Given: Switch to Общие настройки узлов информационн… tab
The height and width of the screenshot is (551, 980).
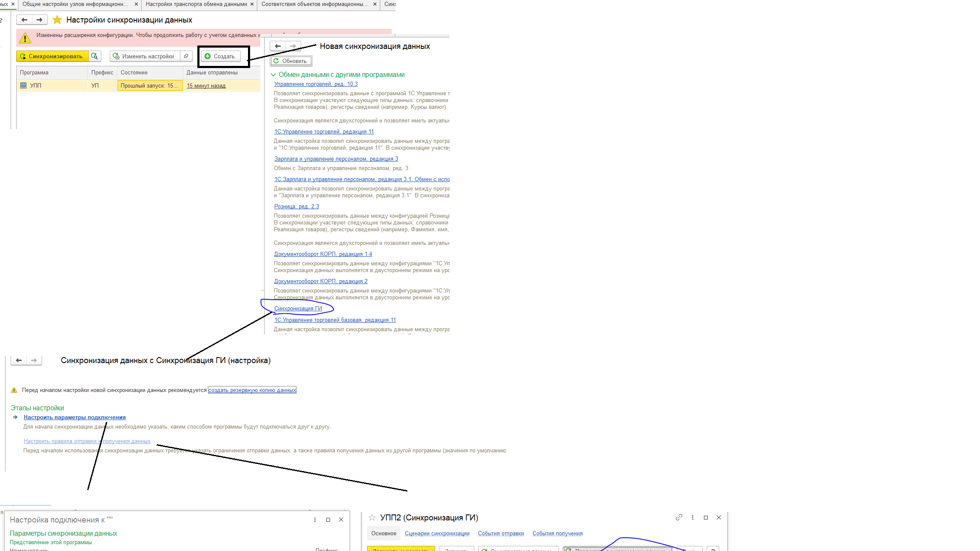Looking at the screenshot, I should coord(75,4).
